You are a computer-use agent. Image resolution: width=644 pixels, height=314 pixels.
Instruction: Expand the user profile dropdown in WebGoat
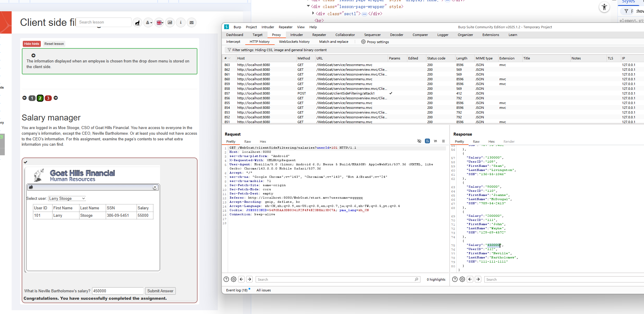coord(148,23)
